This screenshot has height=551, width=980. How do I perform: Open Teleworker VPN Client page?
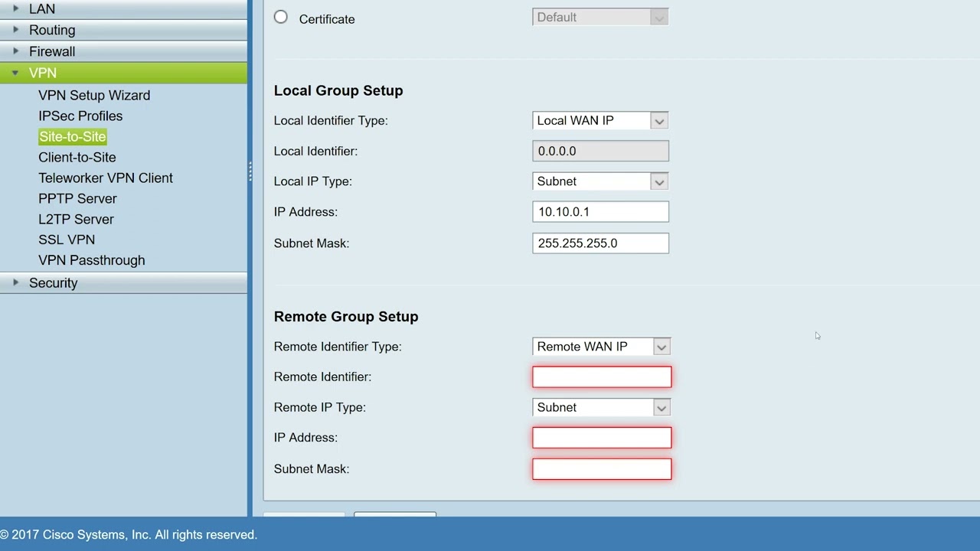106,178
